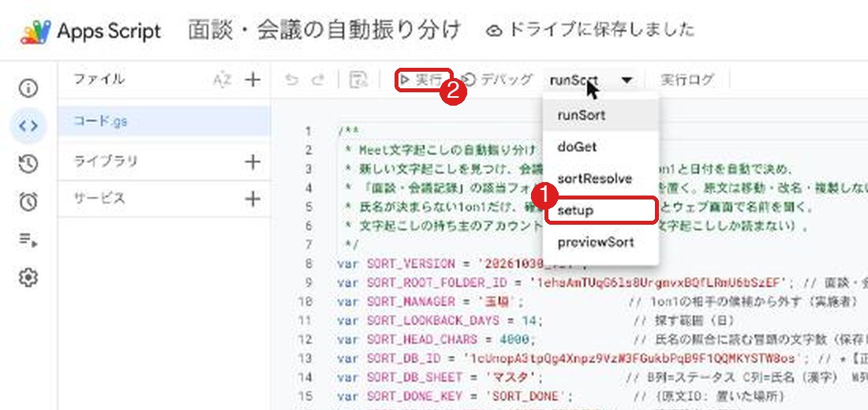Select the Editor code brackets icon

click(28, 126)
